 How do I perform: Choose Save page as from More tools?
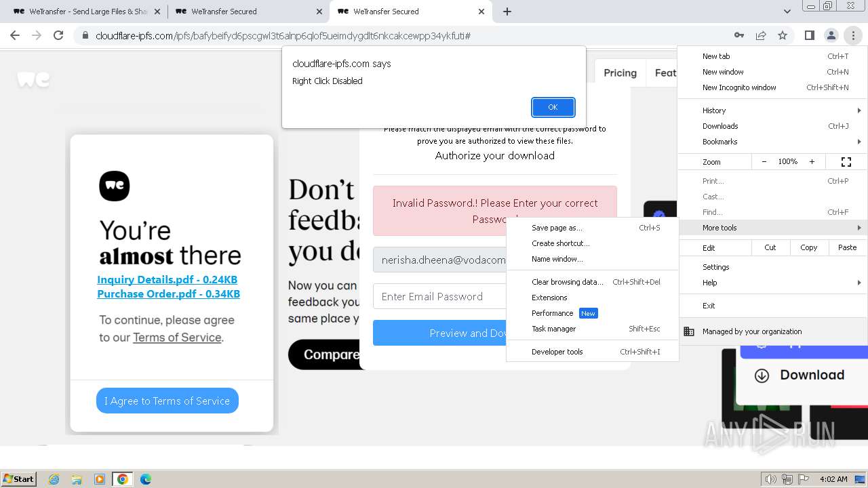(593, 228)
